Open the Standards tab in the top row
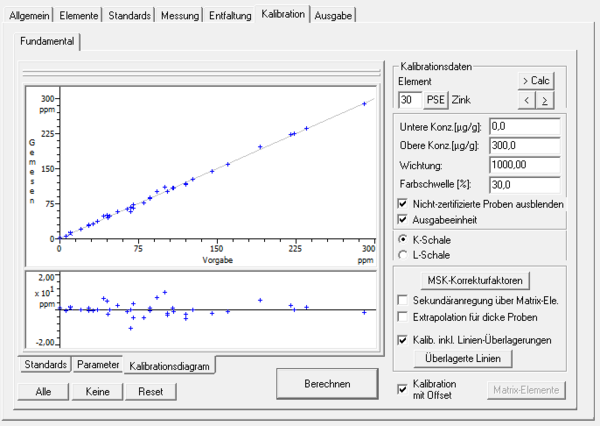 coord(129,16)
